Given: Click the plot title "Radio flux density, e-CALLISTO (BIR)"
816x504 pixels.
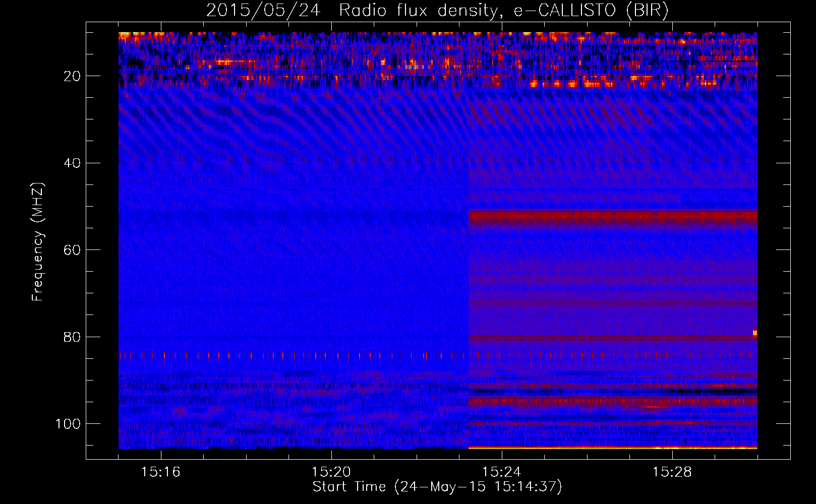Looking at the screenshot, I should (x=504, y=10).
